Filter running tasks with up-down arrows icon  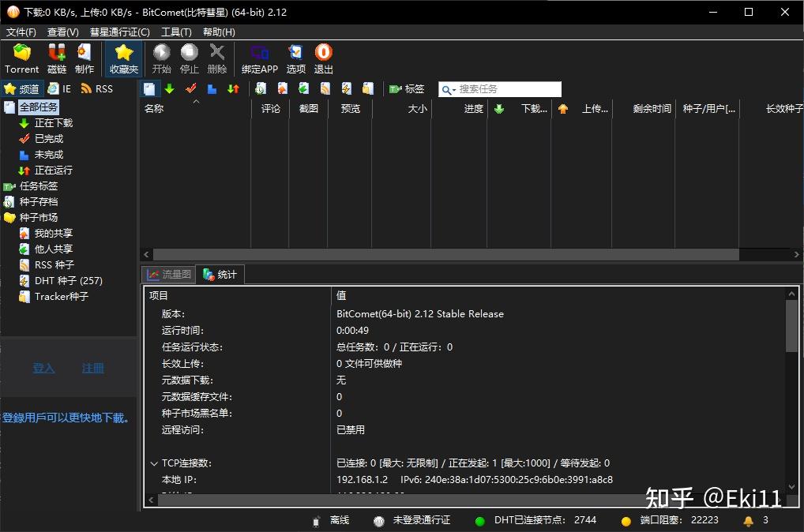click(x=233, y=89)
